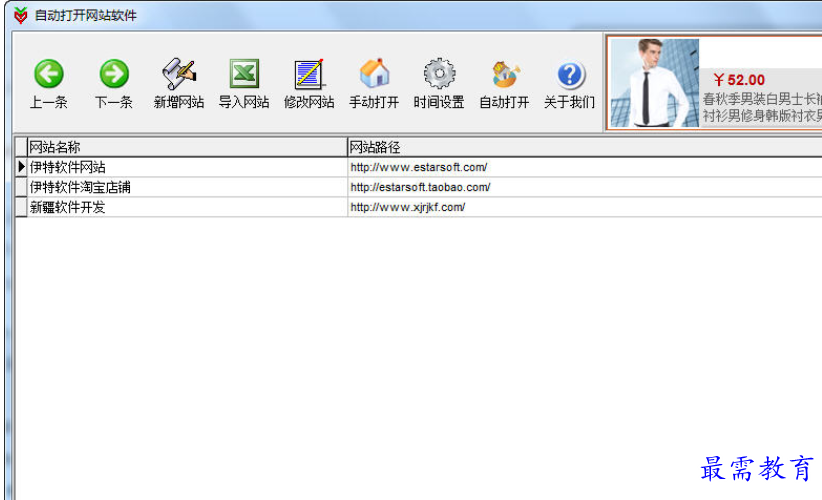The width and height of the screenshot is (822, 500).
Task: Click current-row arrow marker beside 伊特软件网站
Action: (21, 167)
